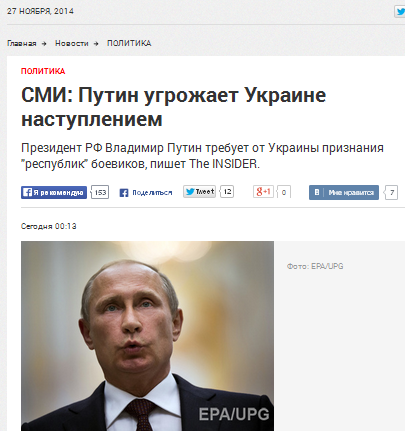Open the Facebook recommend count 153
Image resolution: width=405 pixels, height=431 pixels.
100,192
